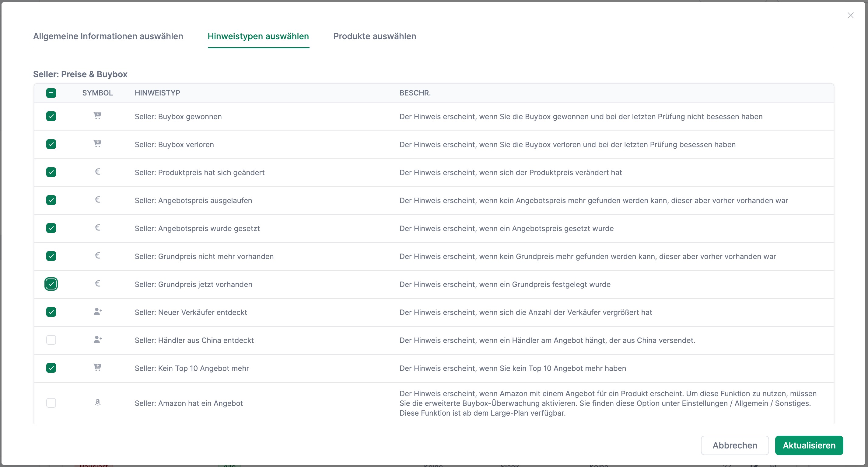
Task: Click the Aktualisieren button
Action: pos(809,445)
